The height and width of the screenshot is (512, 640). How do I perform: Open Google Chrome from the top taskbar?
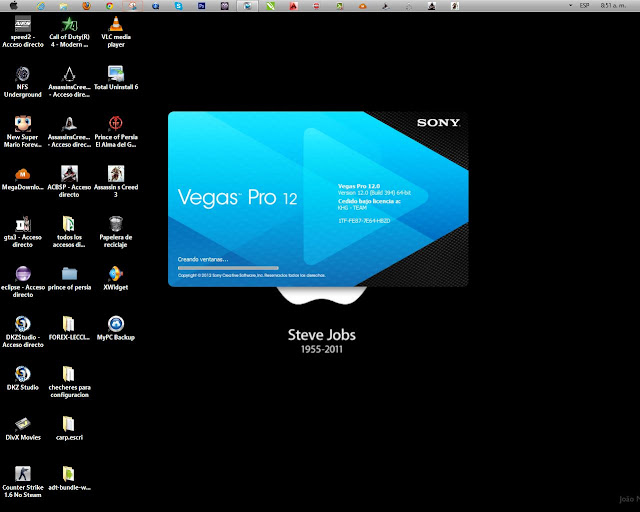109,6
